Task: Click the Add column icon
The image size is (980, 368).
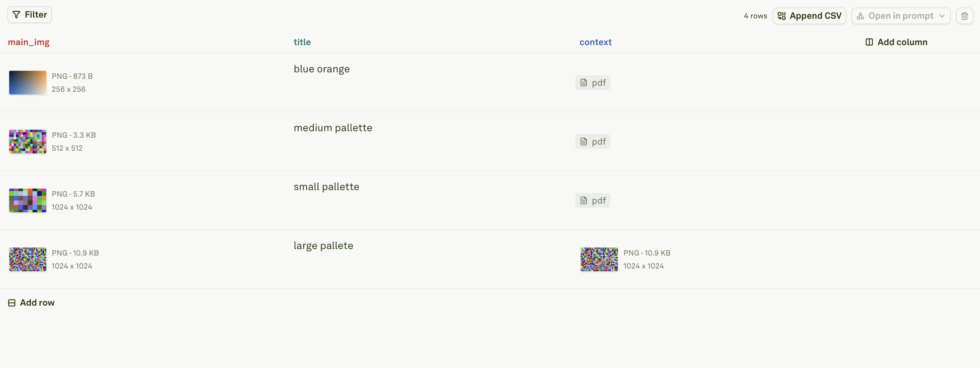Action: pyautogui.click(x=869, y=42)
